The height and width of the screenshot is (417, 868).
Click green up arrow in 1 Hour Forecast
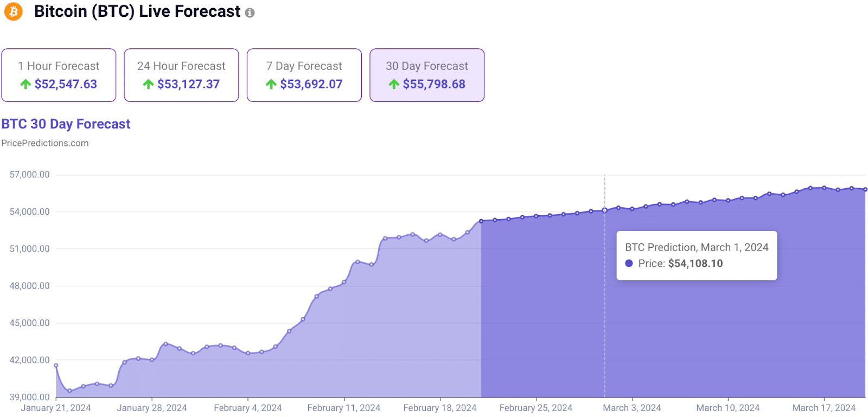25,84
